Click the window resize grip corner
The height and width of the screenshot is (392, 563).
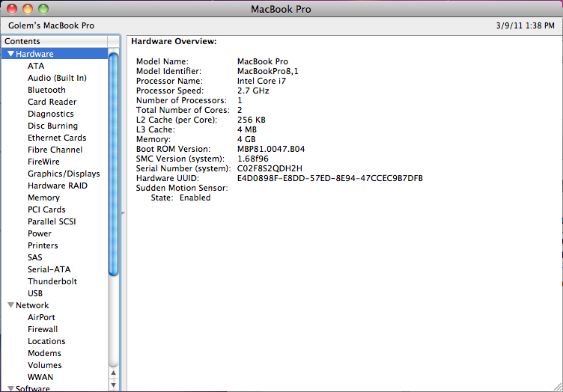click(558, 387)
